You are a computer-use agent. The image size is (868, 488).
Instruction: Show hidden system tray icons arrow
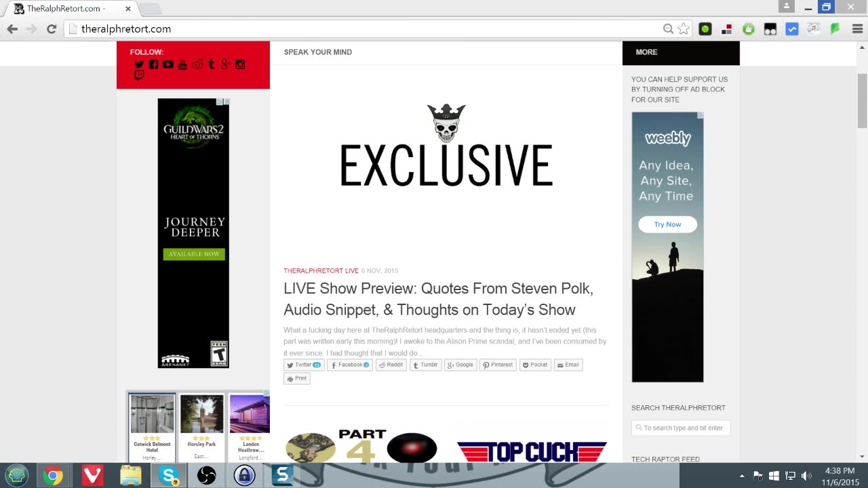pos(742,476)
